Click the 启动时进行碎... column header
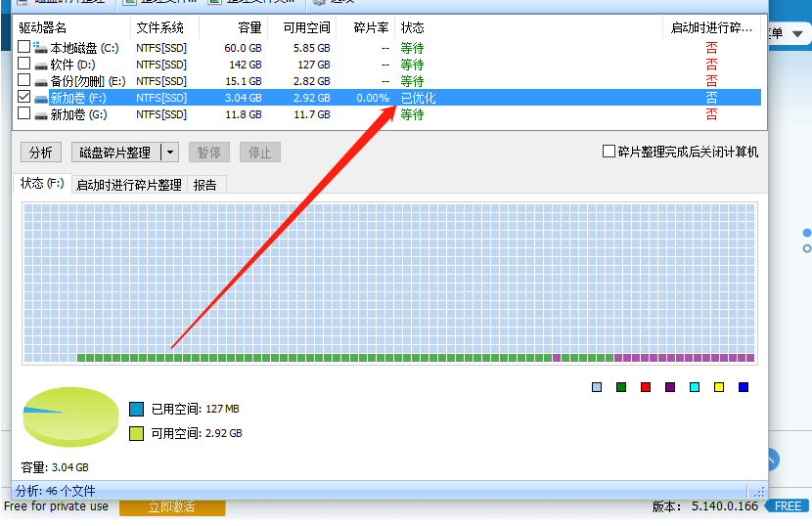The height and width of the screenshot is (526, 812). (711, 27)
